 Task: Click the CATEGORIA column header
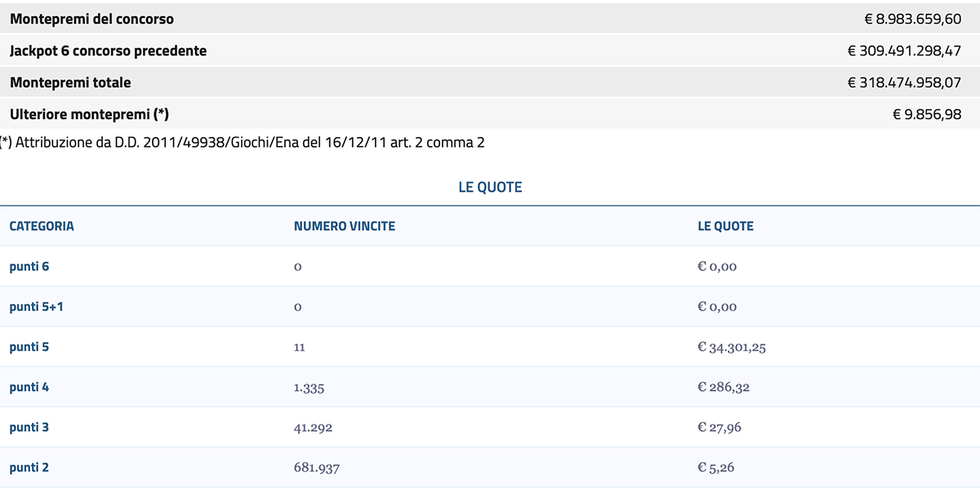42,226
